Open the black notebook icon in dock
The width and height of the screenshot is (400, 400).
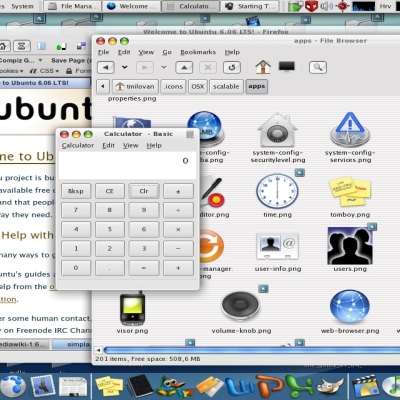click(139, 386)
